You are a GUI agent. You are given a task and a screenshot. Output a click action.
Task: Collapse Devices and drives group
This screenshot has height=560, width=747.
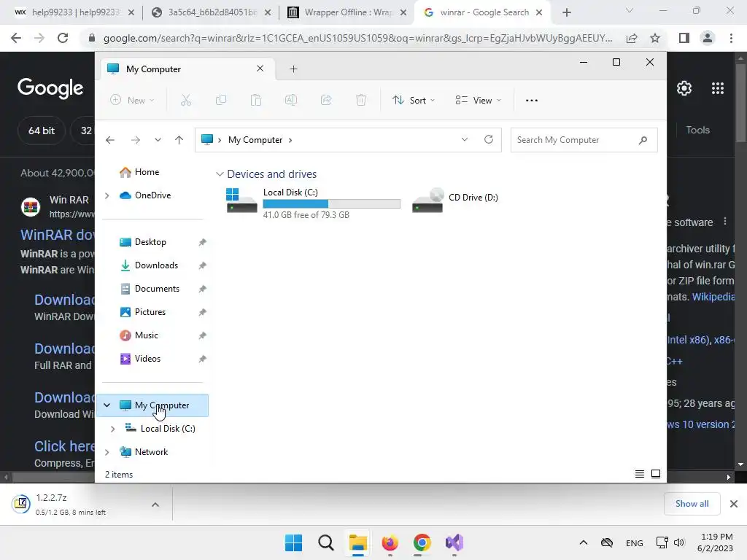220,174
